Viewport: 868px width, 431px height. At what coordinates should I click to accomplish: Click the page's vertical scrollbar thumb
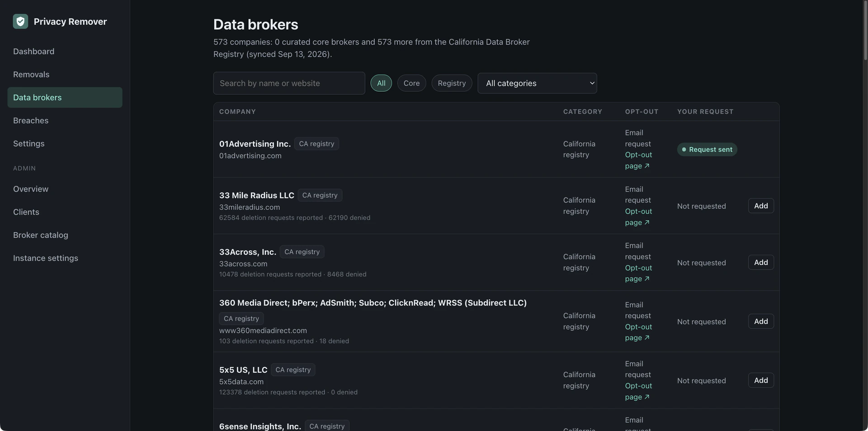pos(865,31)
